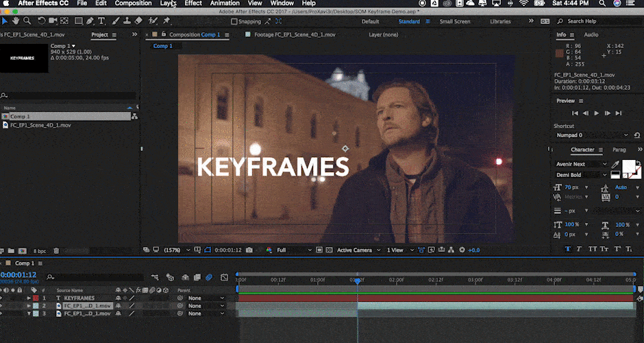Open the Effect menu
Screen dimensions: 644x343
[193, 3]
